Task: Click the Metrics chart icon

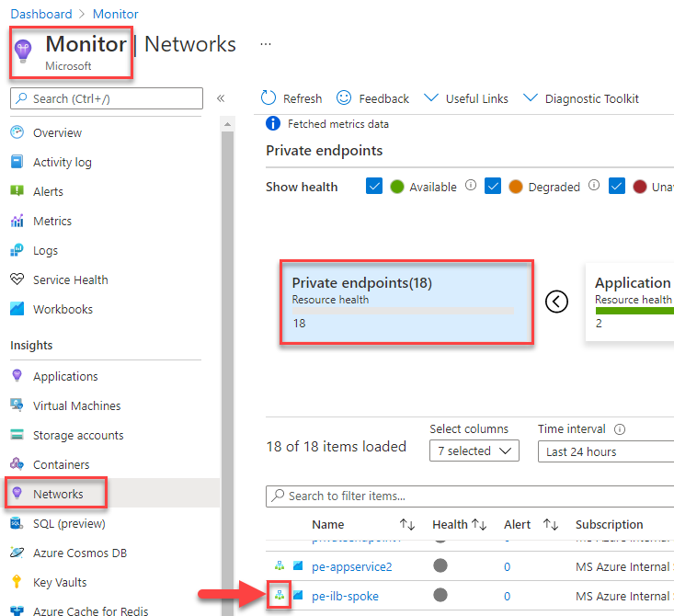Action: tap(17, 221)
